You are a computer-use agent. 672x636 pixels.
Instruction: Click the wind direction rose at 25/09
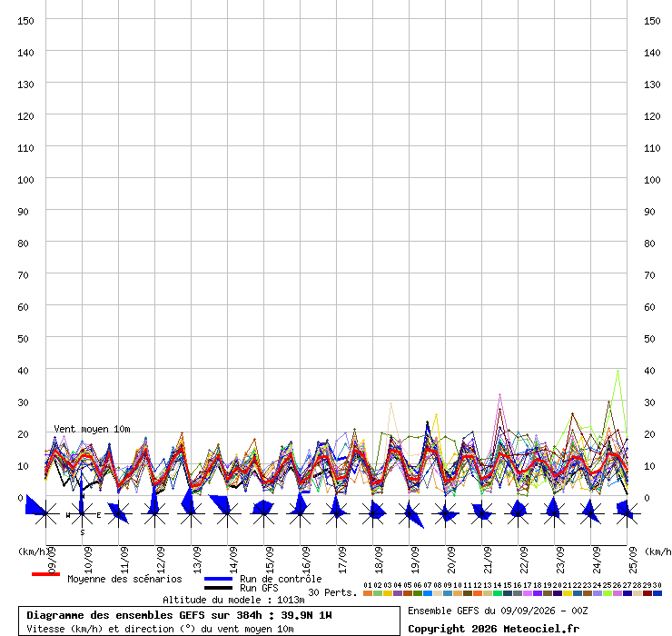[627, 513]
